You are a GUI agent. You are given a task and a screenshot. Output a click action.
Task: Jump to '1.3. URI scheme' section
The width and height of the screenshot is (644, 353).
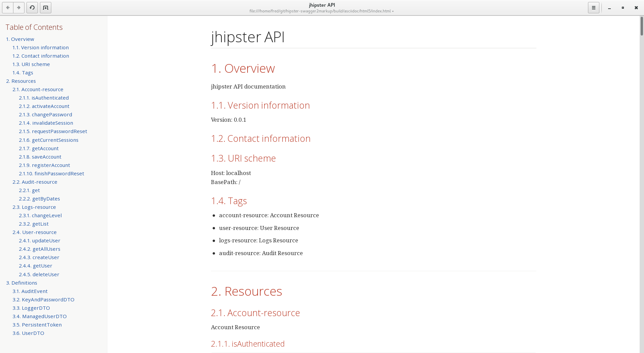(31, 64)
